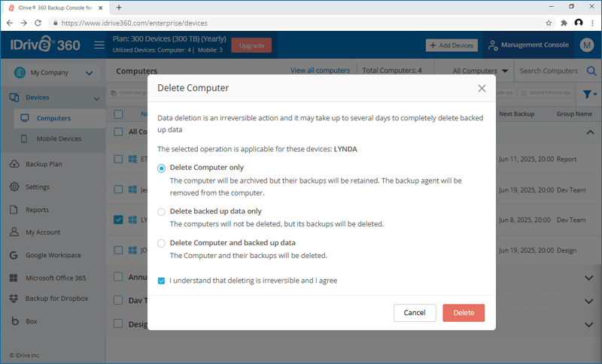Confirm with the red Delete button
602x364 pixels.
[464, 313]
